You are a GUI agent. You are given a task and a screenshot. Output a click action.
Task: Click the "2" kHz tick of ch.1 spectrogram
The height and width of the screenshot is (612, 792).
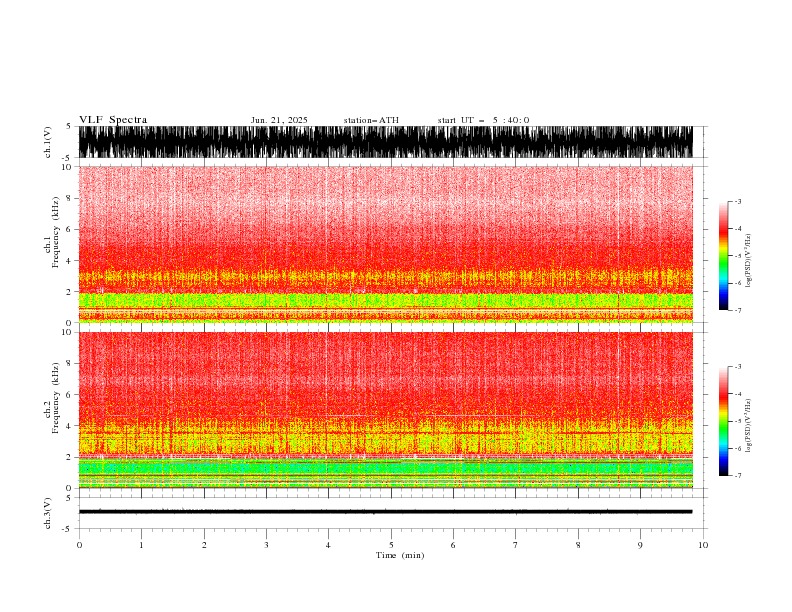click(69, 292)
